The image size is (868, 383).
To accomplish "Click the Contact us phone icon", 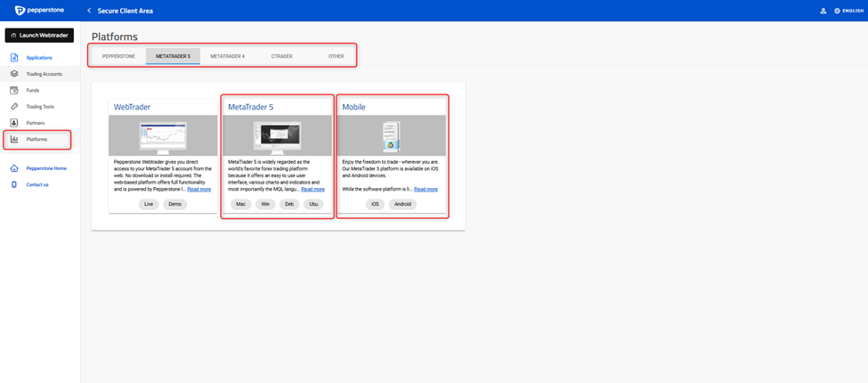I will pos(14,184).
